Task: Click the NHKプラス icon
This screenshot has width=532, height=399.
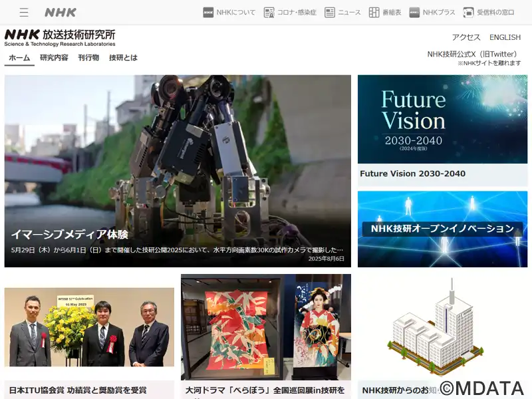Action: tap(414, 13)
